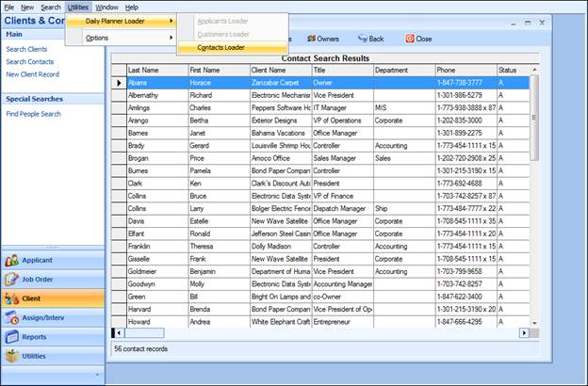Image resolution: width=588 pixels, height=386 pixels.
Task: Click the Reports icon in the sidebar
Action: 13,336
